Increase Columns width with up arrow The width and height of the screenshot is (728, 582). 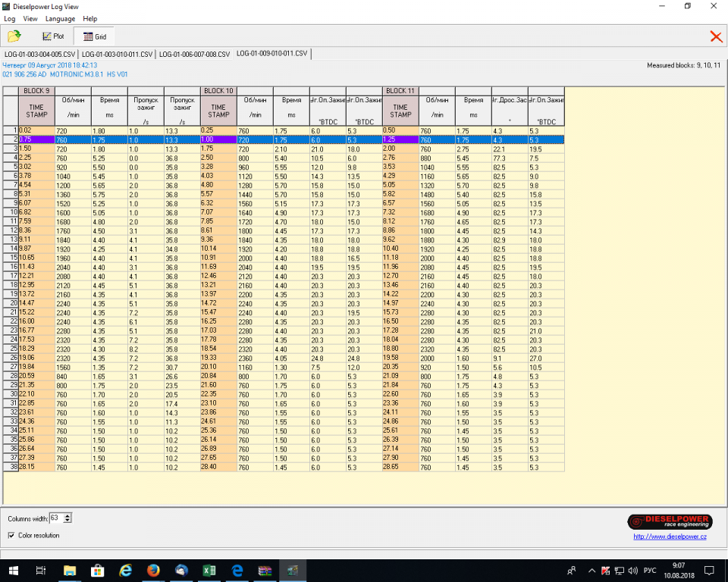point(68,515)
